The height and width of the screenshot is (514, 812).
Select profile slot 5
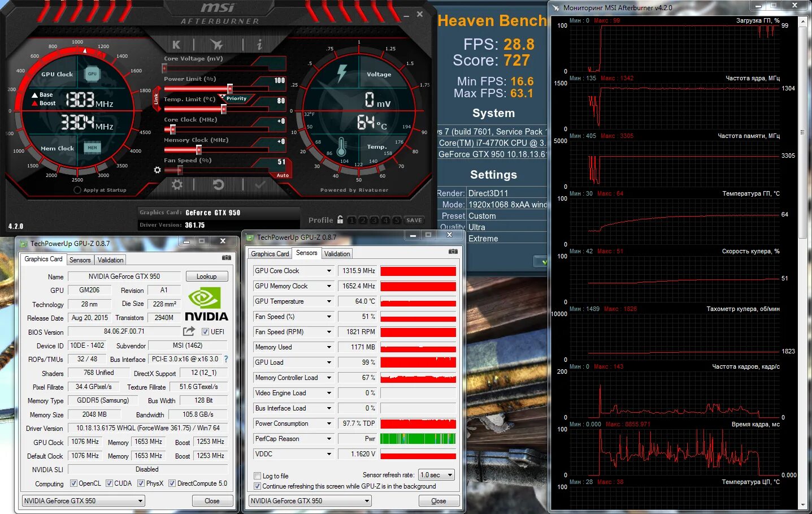point(397,220)
